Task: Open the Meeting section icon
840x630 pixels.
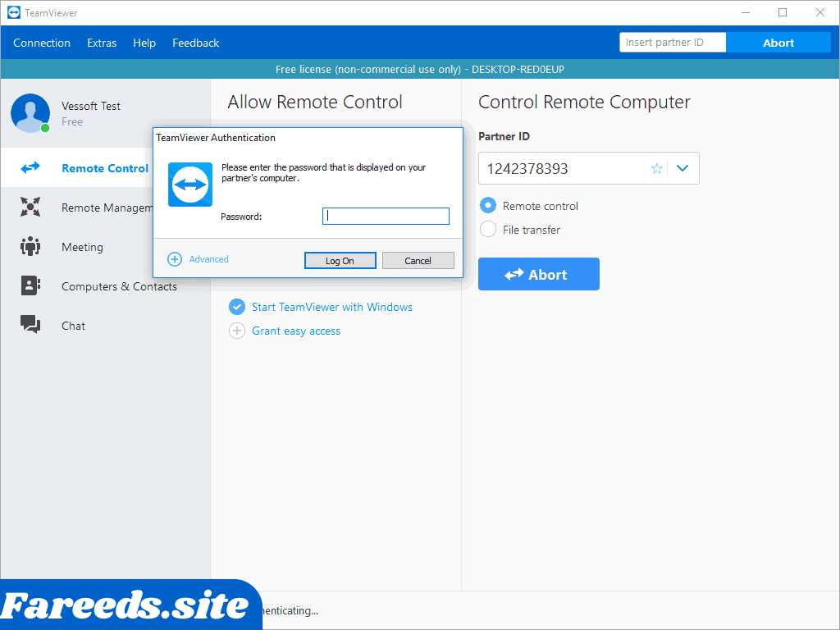Action: coord(30,247)
